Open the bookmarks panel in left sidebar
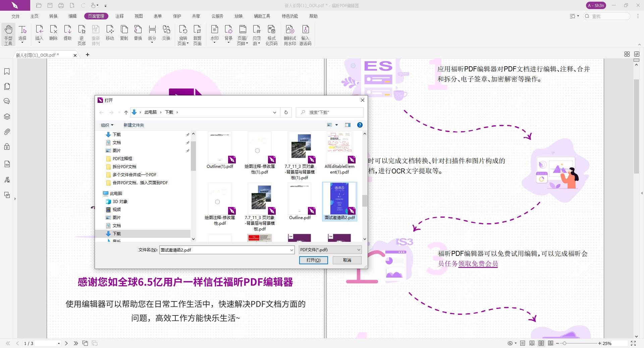The image size is (644, 348). click(7, 71)
